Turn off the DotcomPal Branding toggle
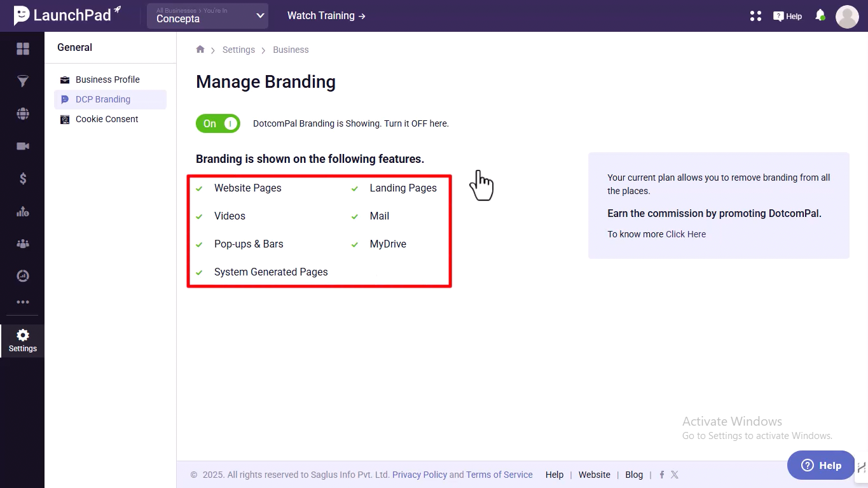This screenshot has height=488, width=868. 218,123
